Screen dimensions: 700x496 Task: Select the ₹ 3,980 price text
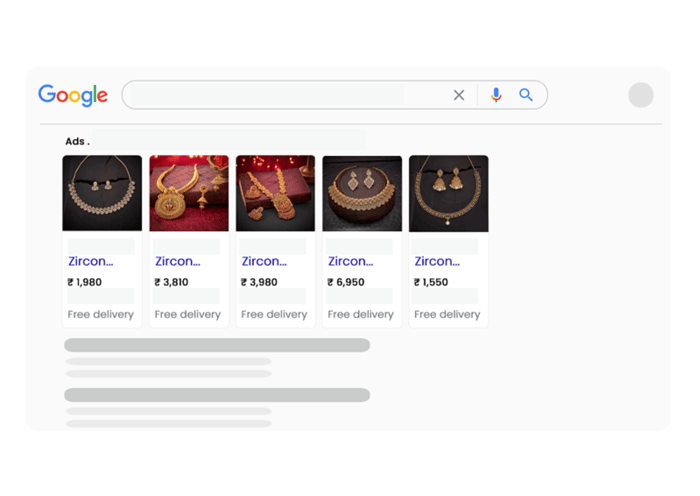click(x=259, y=282)
